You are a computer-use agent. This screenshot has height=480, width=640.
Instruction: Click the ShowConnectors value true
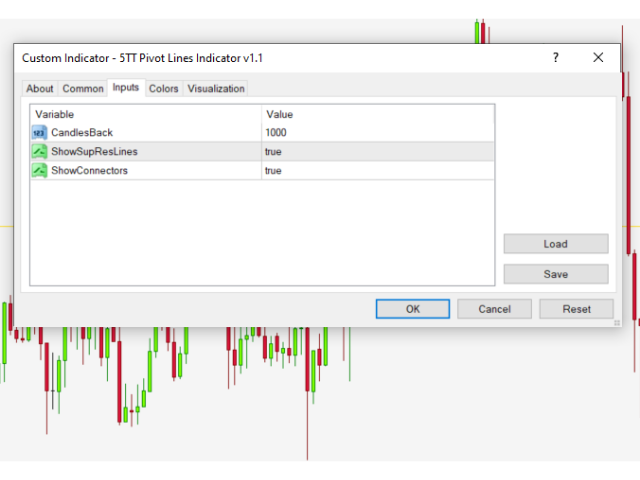pyautogui.click(x=273, y=171)
